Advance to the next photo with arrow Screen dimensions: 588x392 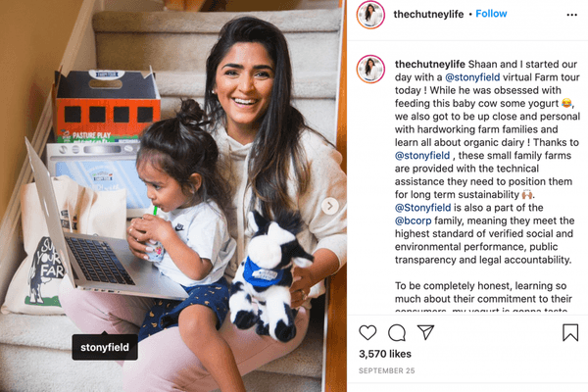click(330, 206)
